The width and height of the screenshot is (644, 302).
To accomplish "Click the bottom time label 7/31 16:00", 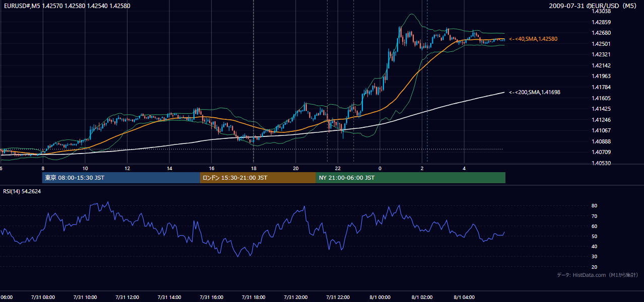I will tap(212, 297).
